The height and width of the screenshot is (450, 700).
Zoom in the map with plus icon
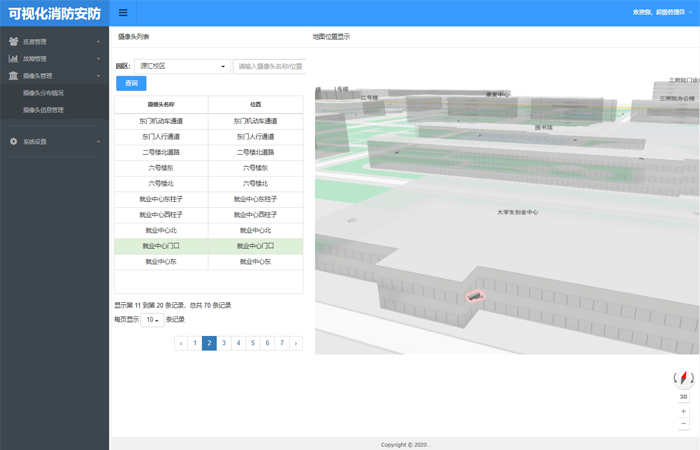[x=684, y=411]
